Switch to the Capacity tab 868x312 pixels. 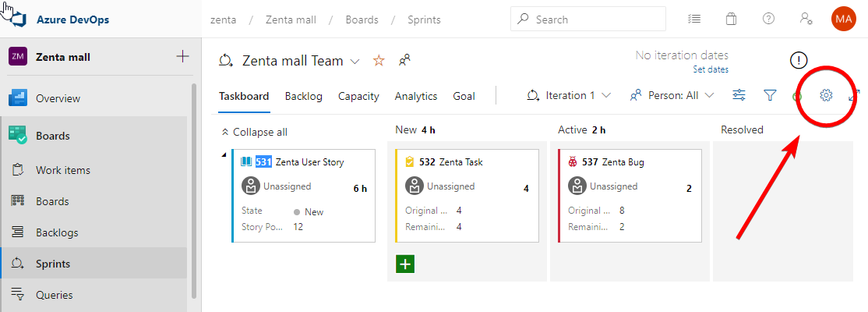[358, 96]
